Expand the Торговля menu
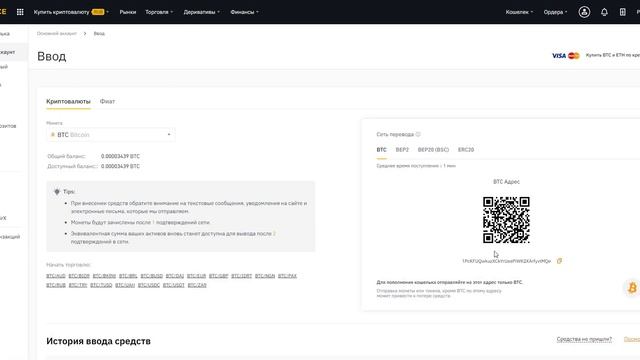This screenshot has width=640, height=360. (x=159, y=12)
